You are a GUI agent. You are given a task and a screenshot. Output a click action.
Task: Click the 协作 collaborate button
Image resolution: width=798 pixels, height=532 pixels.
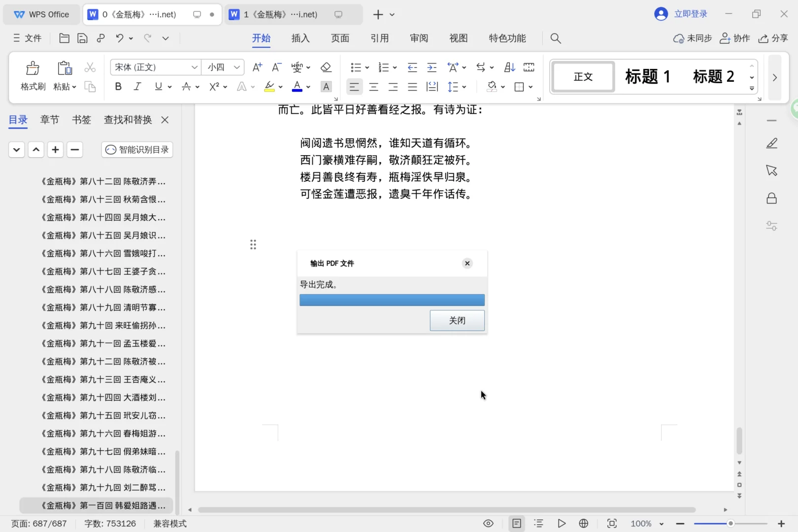pyautogui.click(x=735, y=38)
